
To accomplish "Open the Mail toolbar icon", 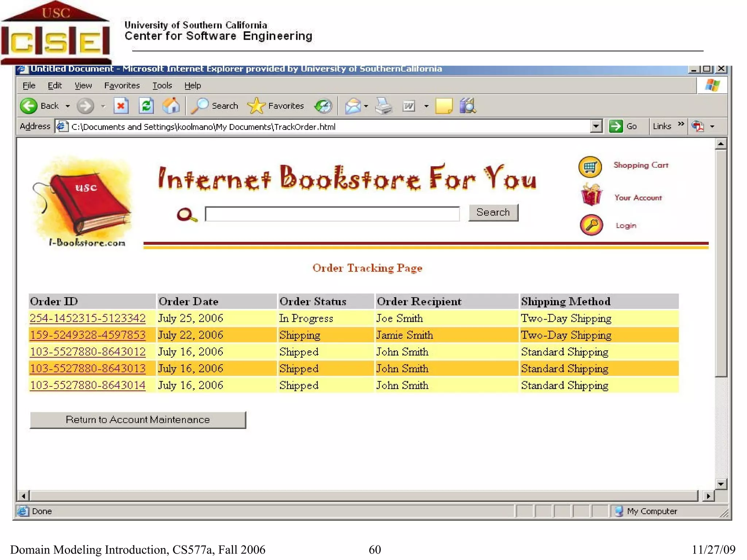I will coord(353,106).
